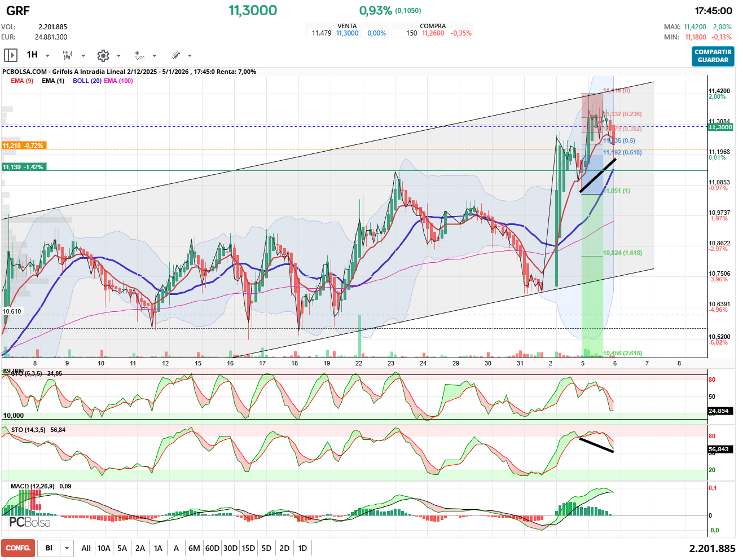Expand the BI selector dropdown arrow

click(67, 548)
